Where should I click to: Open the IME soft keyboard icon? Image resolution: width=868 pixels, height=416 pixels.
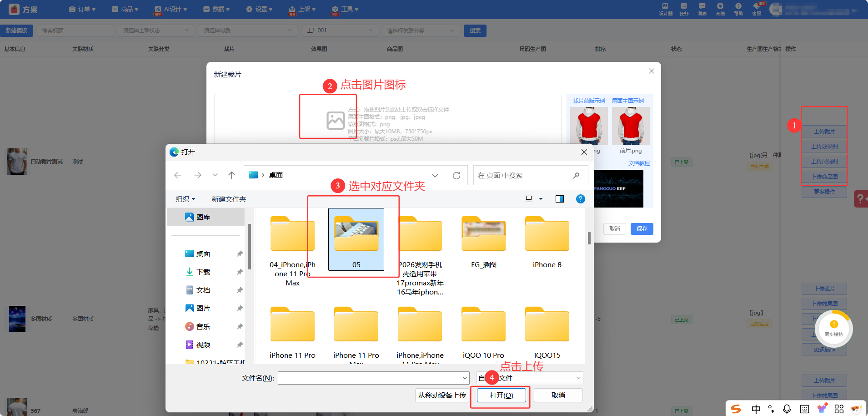point(804,409)
